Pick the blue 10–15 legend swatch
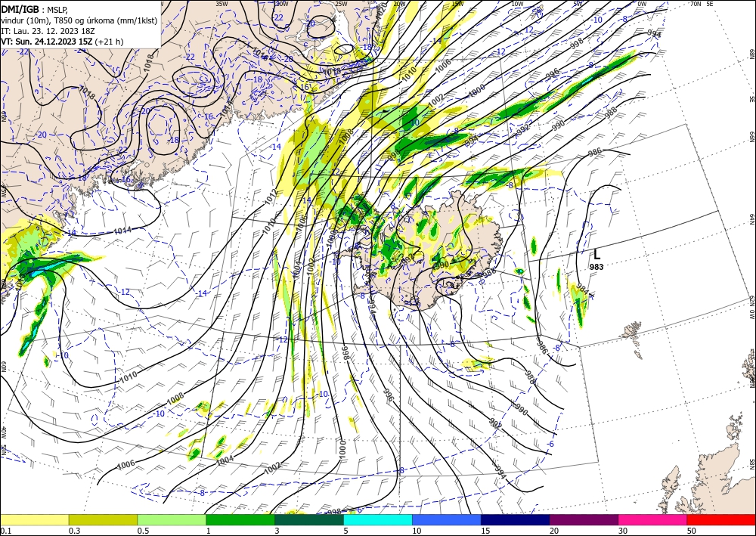This screenshot has width=756, height=536. (x=447, y=519)
